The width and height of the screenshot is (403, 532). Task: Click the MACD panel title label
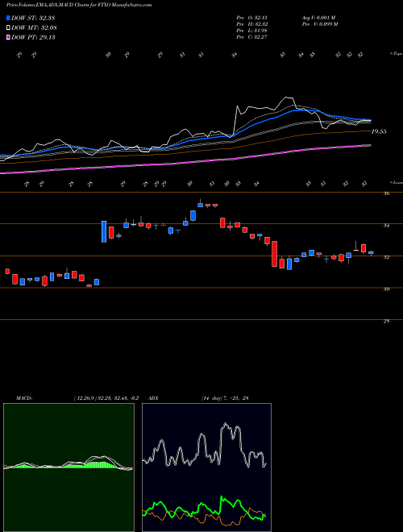coord(23,398)
